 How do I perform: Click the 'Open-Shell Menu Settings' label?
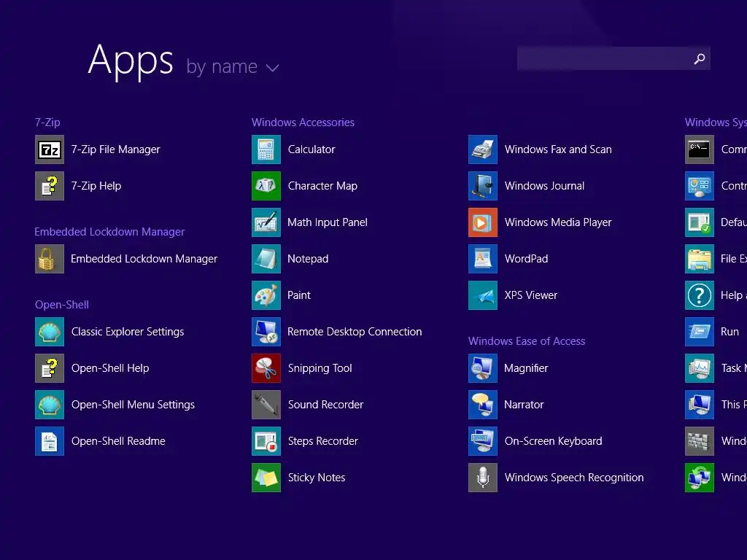point(133,405)
